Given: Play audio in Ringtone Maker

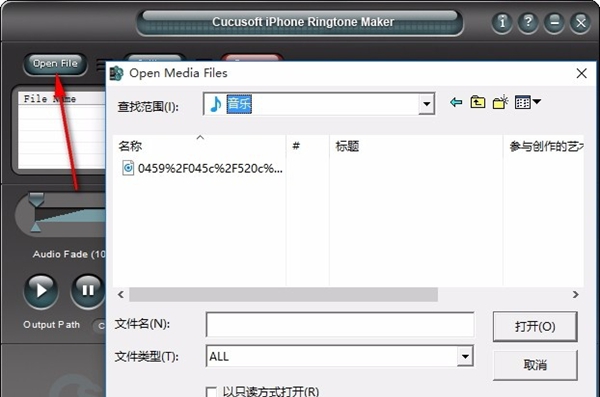Looking at the screenshot, I should coord(41,291).
